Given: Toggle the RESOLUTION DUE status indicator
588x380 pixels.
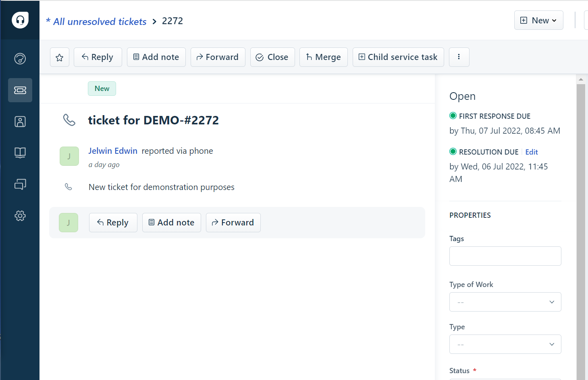Looking at the screenshot, I should 453,151.
